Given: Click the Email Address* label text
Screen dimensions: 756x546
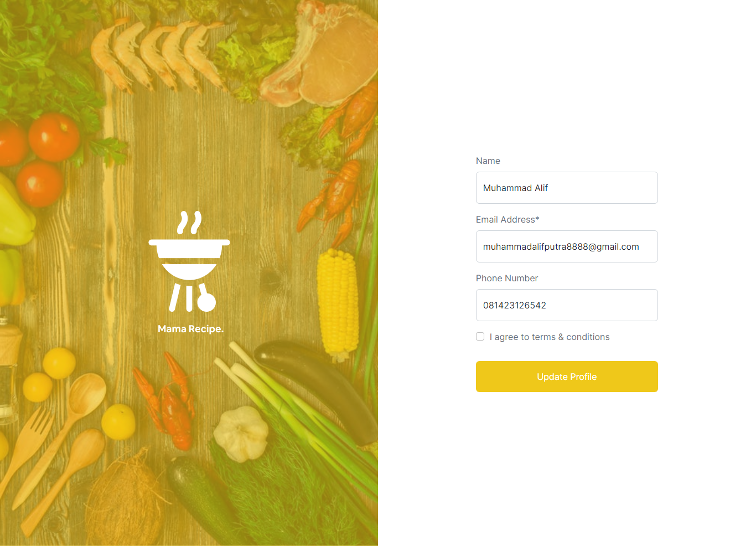Looking at the screenshot, I should [508, 219].
